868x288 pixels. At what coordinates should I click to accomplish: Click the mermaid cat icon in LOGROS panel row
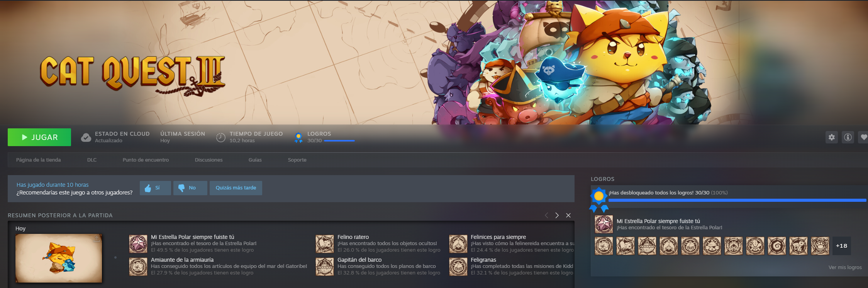pos(669,246)
